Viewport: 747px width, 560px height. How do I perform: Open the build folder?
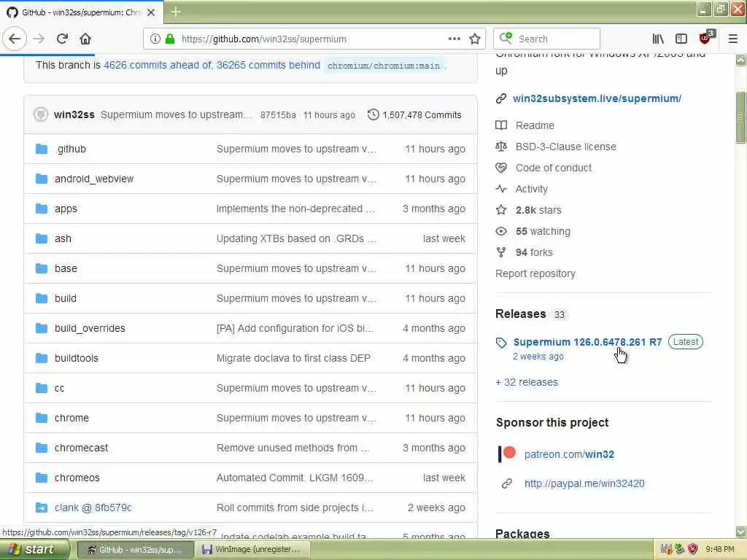pyautogui.click(x=65, y=298)
